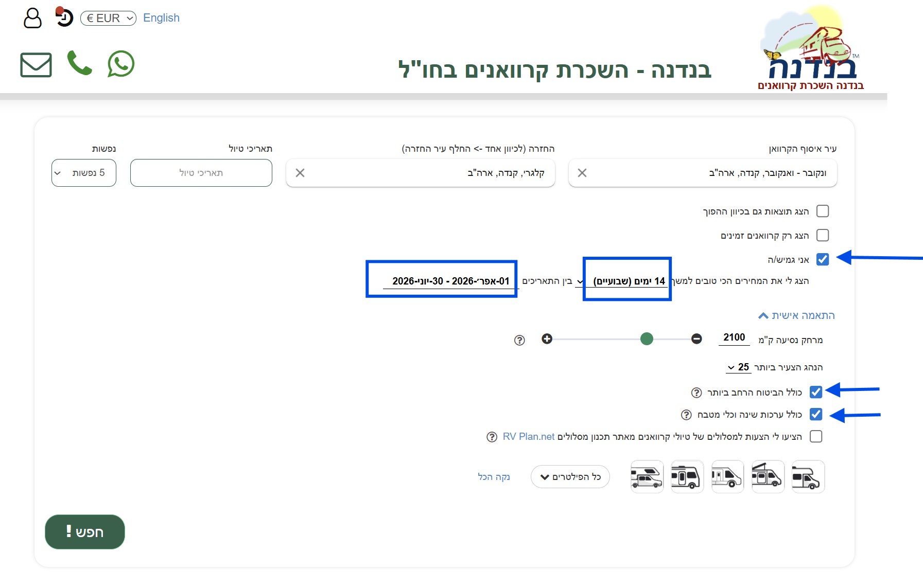This screenshot has height=588, width=923.
Task: Clear the Calgary return city field
Action: tap(300, 173)
